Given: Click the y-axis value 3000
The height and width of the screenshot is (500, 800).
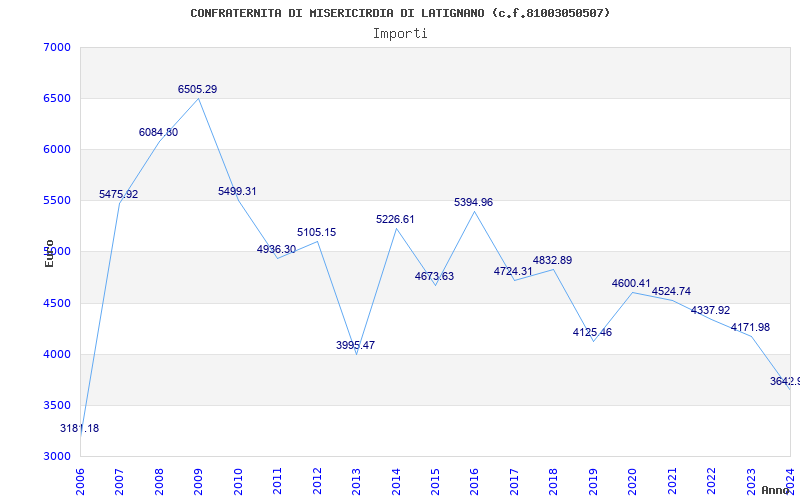Looking at the screenshot, I should 57,457.
